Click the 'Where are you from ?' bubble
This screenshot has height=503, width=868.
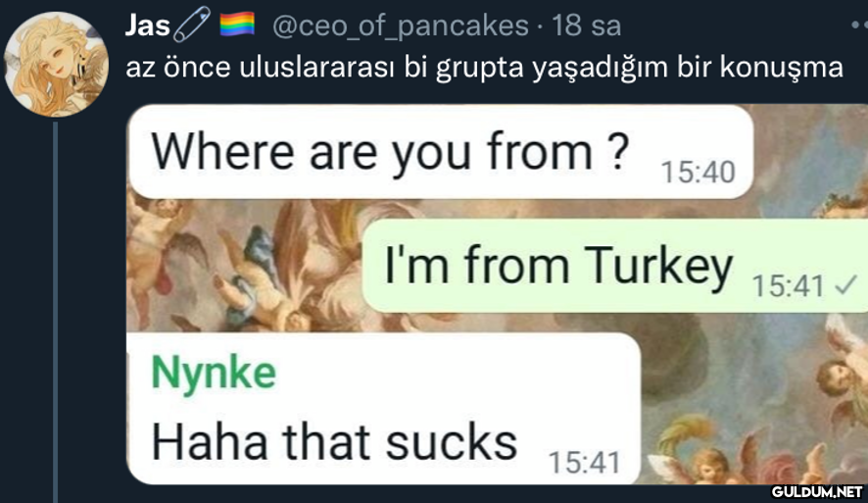(x=441, y=152)
